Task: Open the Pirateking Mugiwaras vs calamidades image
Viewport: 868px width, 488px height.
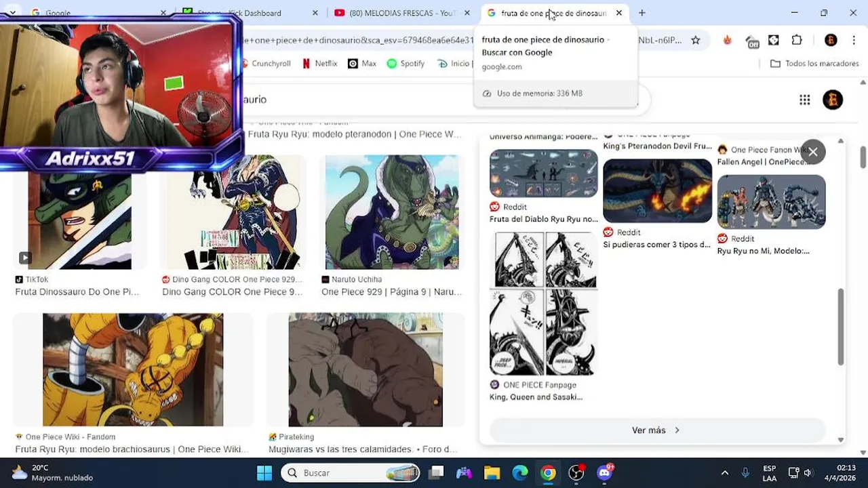Action: [366, 370]
